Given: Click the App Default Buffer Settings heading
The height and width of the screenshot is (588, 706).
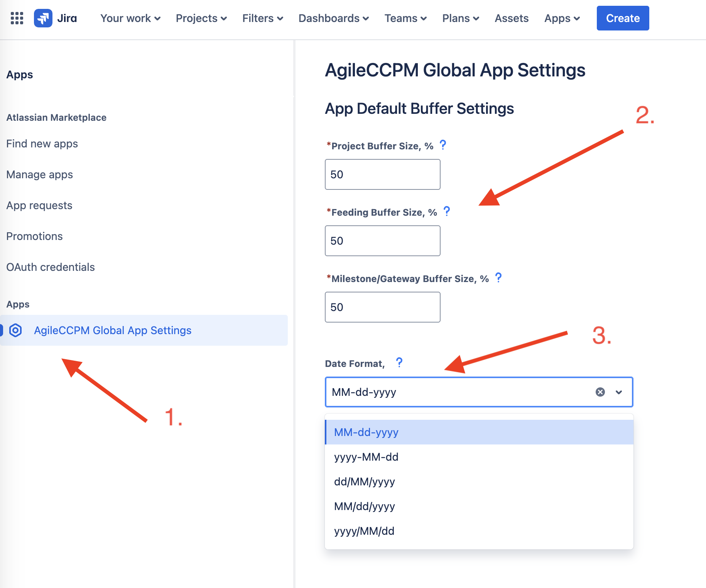Looking at the screenshot, I should tap(419, 108).
